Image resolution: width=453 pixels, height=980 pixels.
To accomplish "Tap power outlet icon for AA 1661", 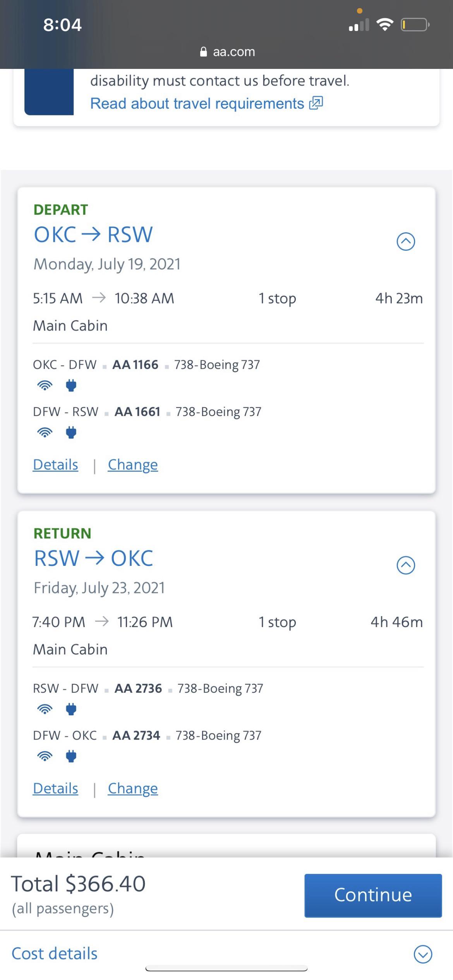I will 71,432.
